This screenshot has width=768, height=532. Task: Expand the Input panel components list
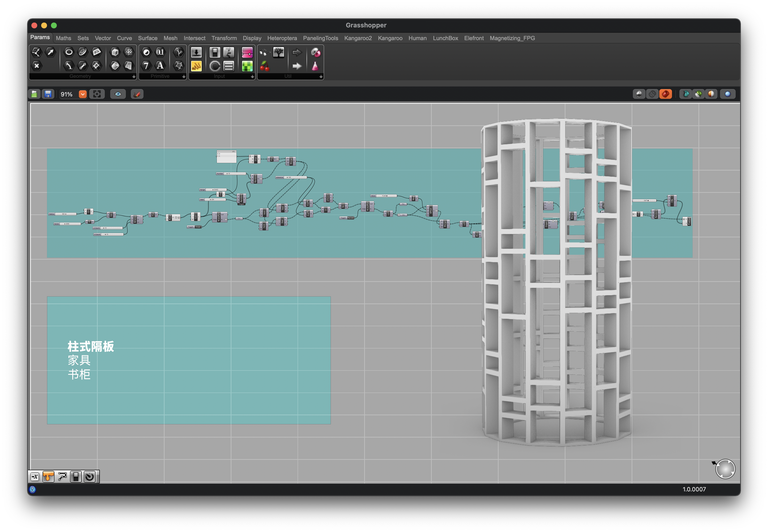coord(252,77)
